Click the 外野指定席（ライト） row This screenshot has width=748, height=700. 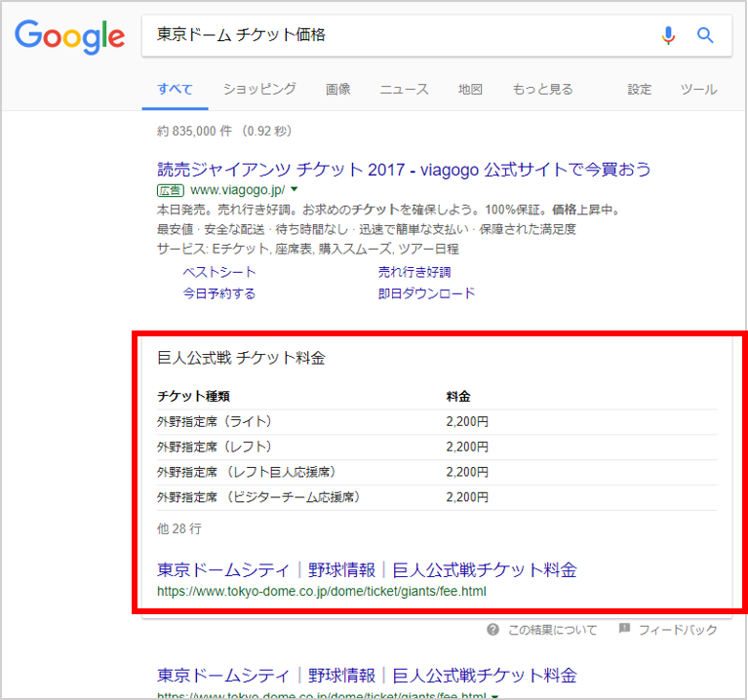(437, 421)
